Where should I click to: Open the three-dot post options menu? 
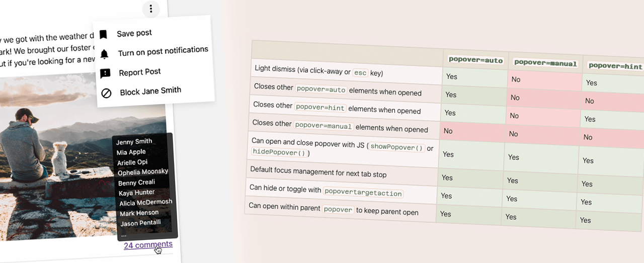pos(150,9)
